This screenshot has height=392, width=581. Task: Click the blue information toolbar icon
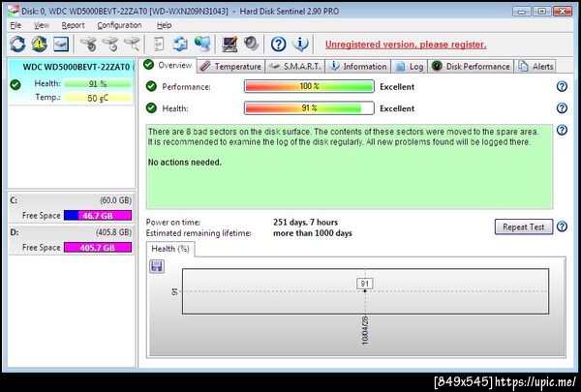(x=300, y=45)
